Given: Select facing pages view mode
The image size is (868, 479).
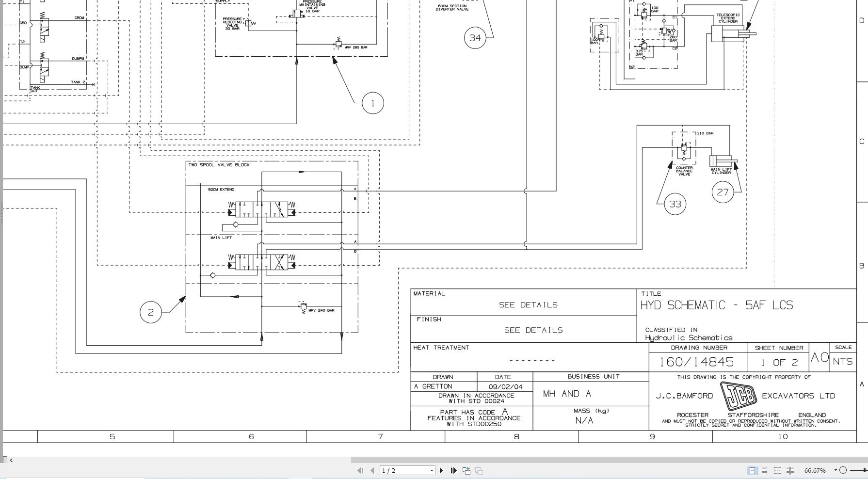Looking at the screenshot, I should pyautogui.click(x=777, y=470).
